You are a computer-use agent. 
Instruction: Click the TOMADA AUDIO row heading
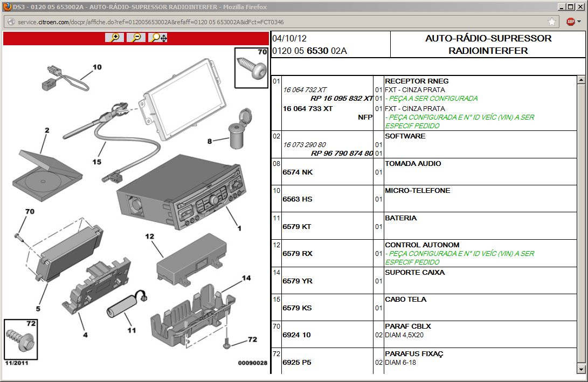click(x=413, y=164)
